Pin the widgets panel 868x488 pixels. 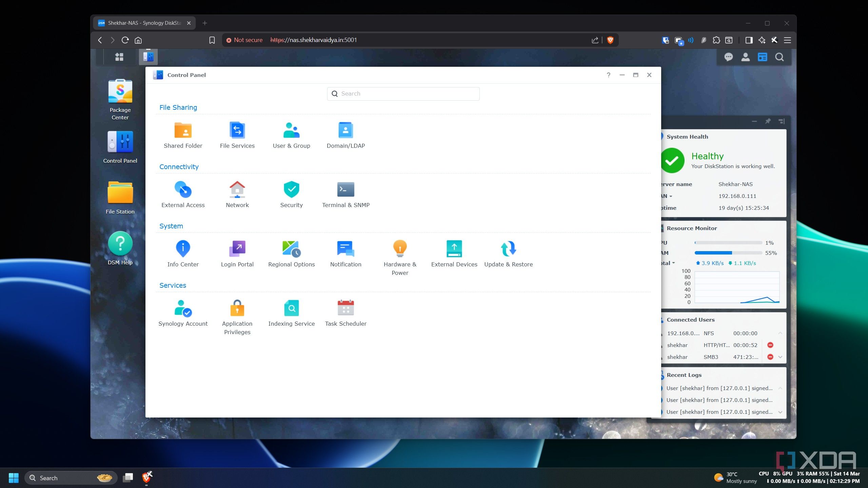tap(768, 121)
